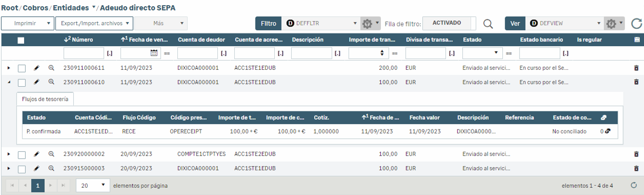Click the refresh icon at top right
The width and height of the screenshot is (644, 195).
point(636,24)
